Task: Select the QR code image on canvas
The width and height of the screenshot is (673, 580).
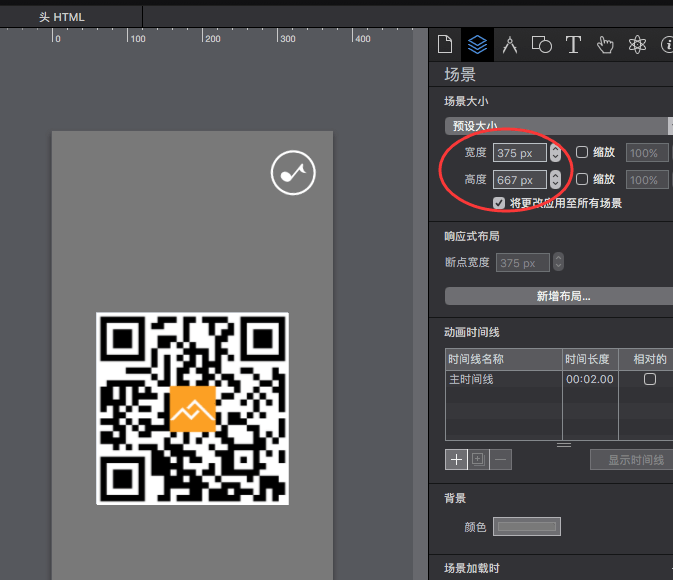Action: click(x=192, y=408)
